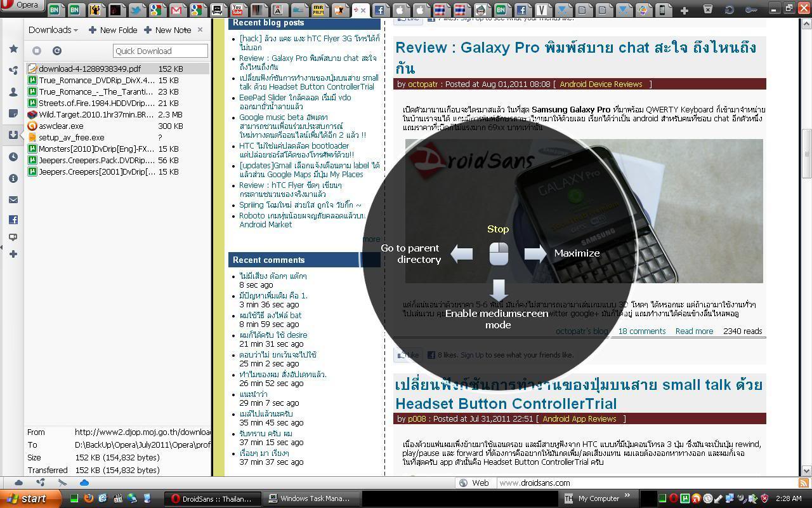The height and width of the screenshot is (508, 812).
Task: Open the Unite sharing panel
Action: [x=13, y=70]
